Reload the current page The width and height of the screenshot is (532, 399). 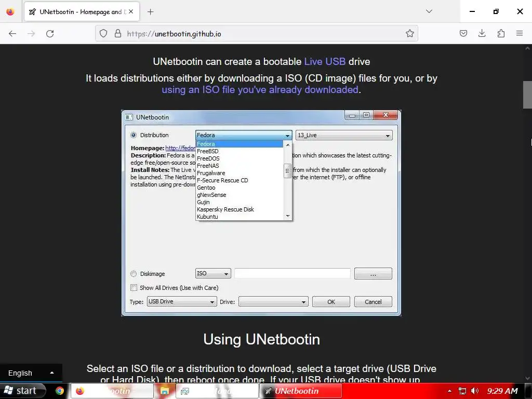[50, 34]
